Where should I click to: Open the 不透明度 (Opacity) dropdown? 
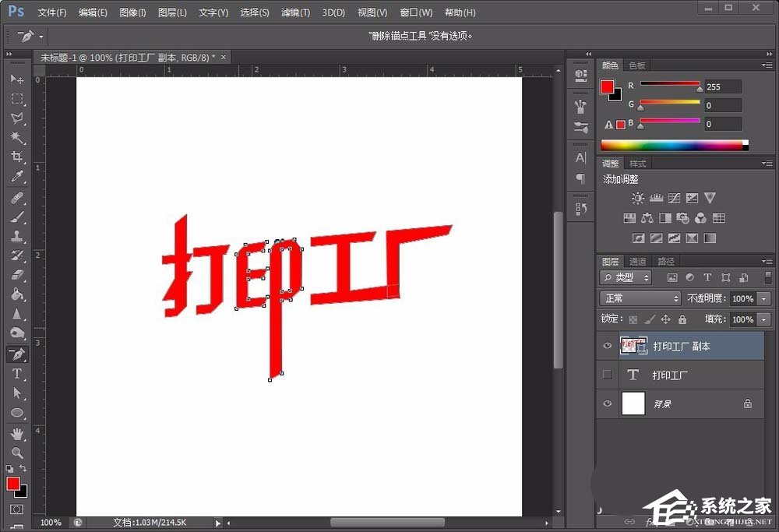point(763,298)
